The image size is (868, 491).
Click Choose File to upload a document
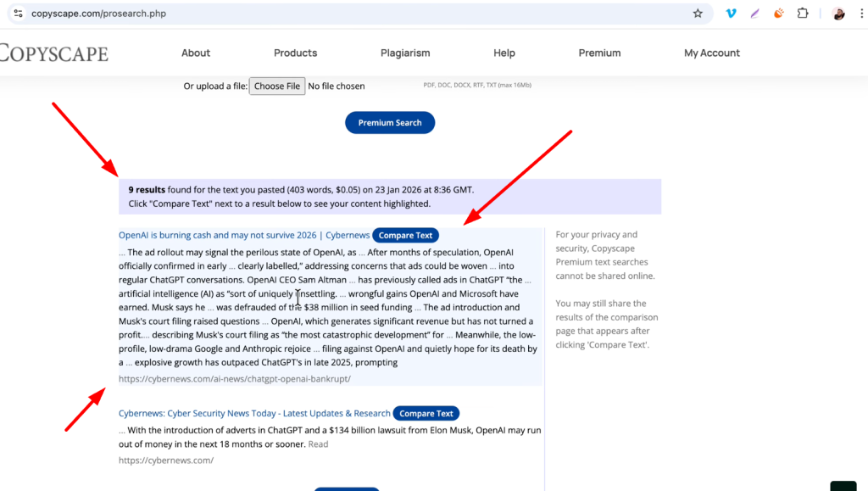pos(277,86)
